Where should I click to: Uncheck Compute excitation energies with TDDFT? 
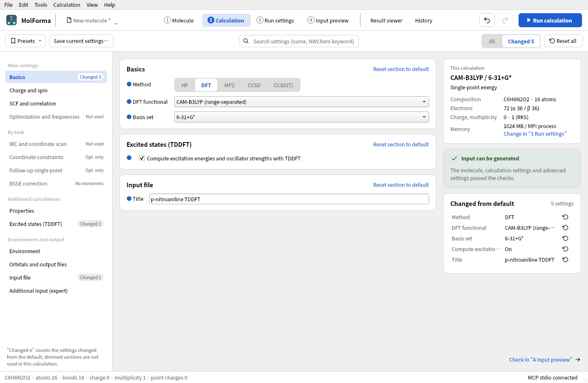[142, 158]
